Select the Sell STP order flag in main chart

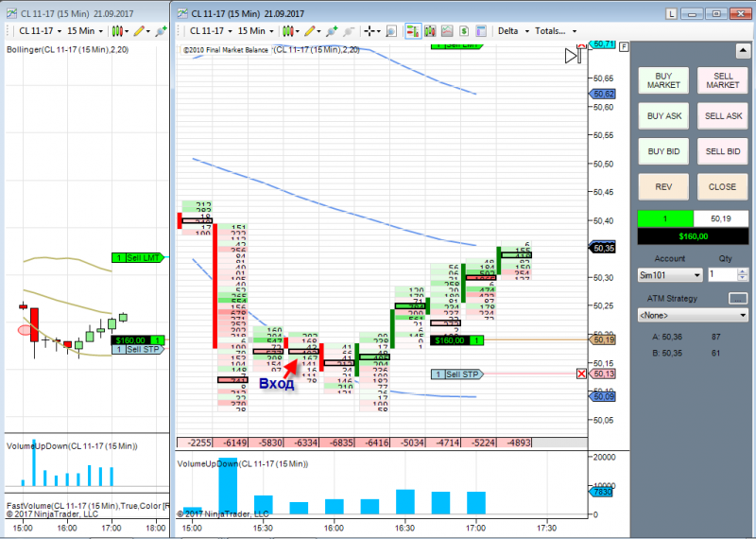456,374
